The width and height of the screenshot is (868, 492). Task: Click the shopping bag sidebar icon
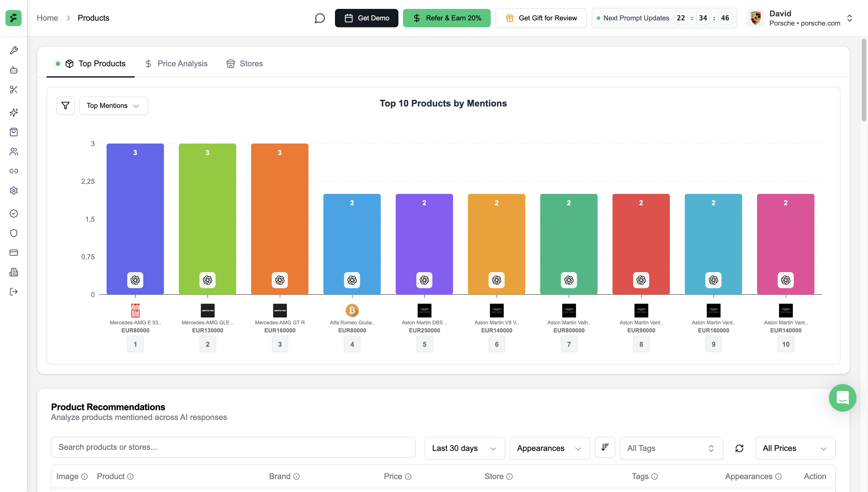[13, 132]
